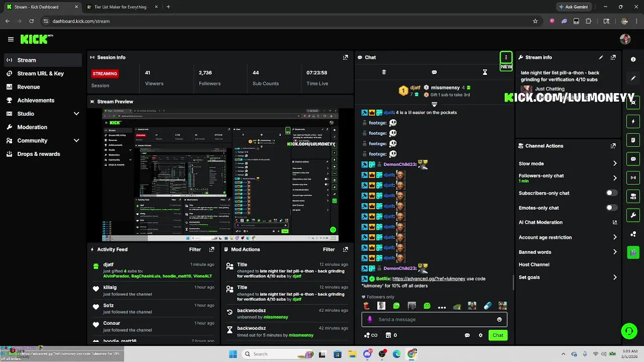Open chat settings gear icon

pyautogui.click(x=480, y=335)
